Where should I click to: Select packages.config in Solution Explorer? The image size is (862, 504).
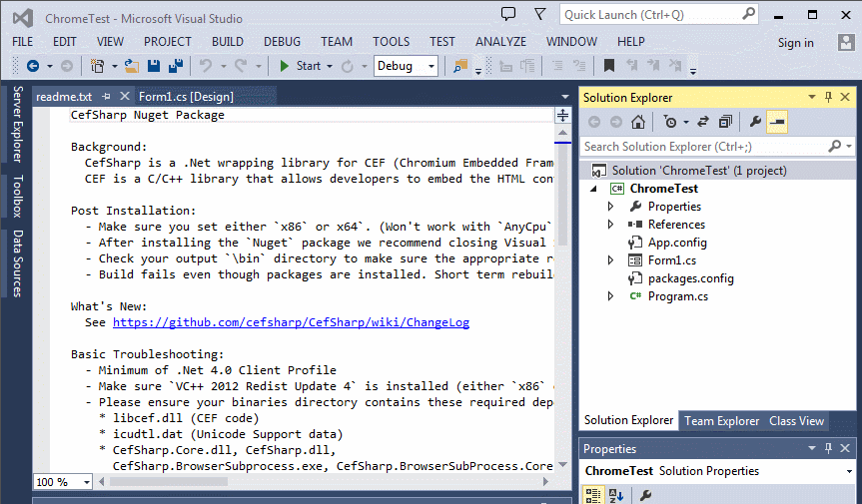tap(690, 278)
